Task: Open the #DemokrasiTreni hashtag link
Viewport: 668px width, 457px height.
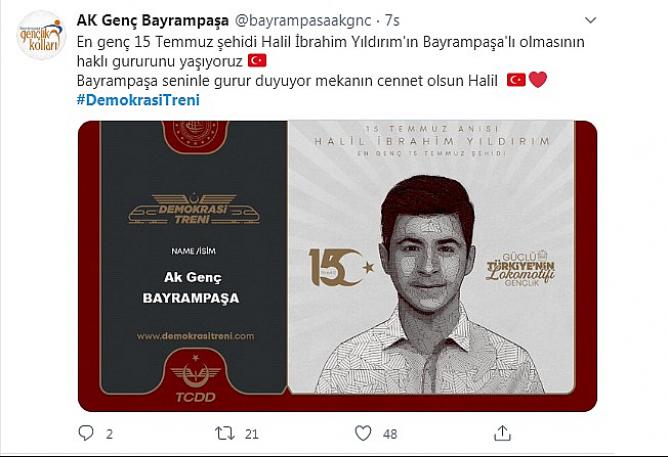Action: [x=138, y=100]
